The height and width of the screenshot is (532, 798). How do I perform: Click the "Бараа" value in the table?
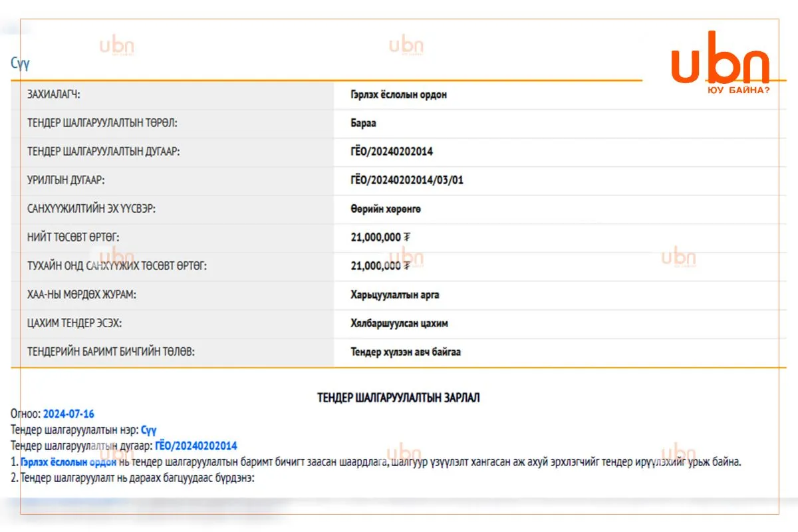coord(363,123)
